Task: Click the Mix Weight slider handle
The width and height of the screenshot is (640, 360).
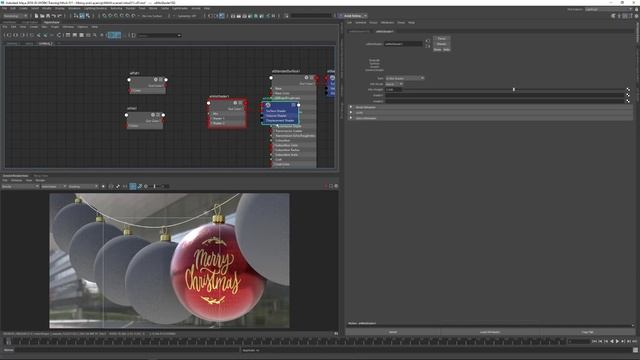Action: tap(513, 89)
